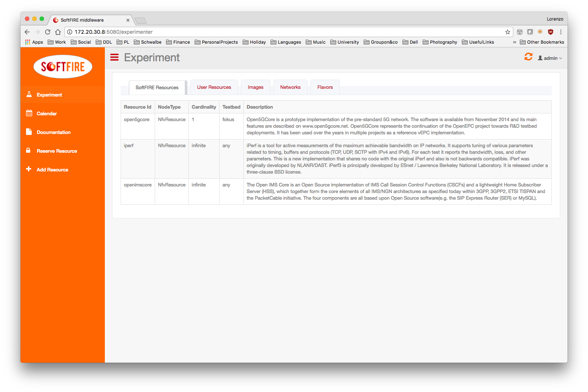
Task: Open a new browser tab
Action: [x=141, y=20]
